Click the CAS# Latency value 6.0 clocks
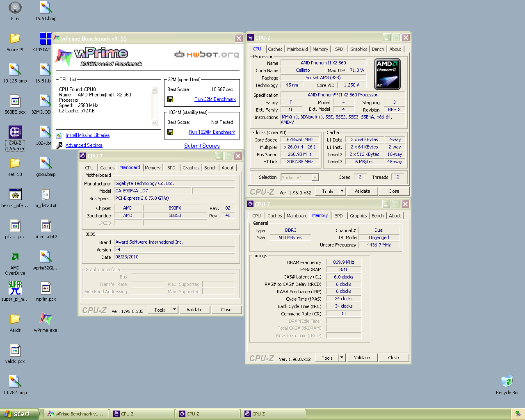 344,277
